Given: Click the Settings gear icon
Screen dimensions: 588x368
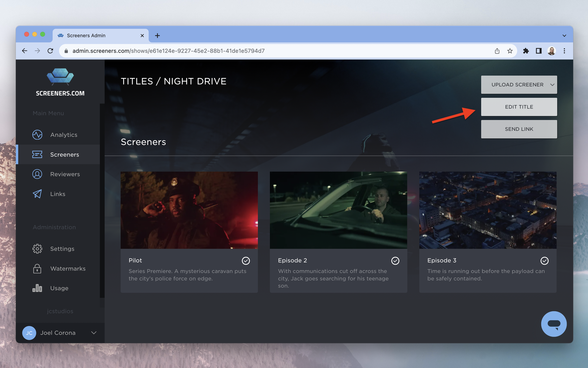Looking at the screenshot, I should click(x=37, y=249).
